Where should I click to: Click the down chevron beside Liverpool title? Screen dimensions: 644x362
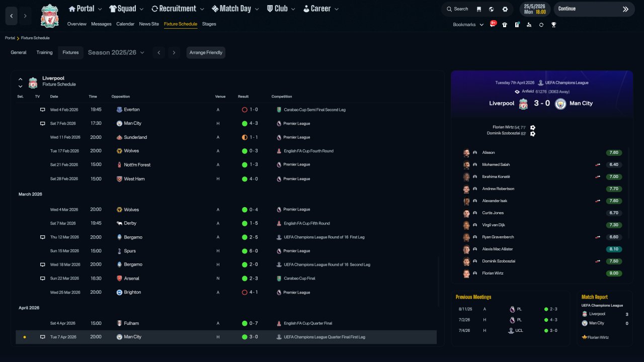tap(21, 86)
